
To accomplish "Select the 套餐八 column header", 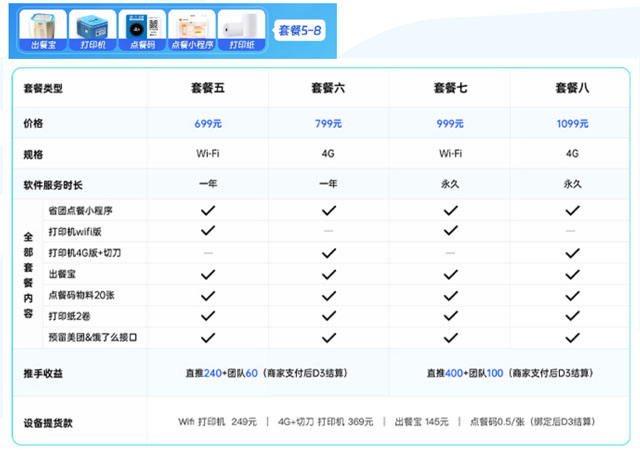I will point(572,89).
